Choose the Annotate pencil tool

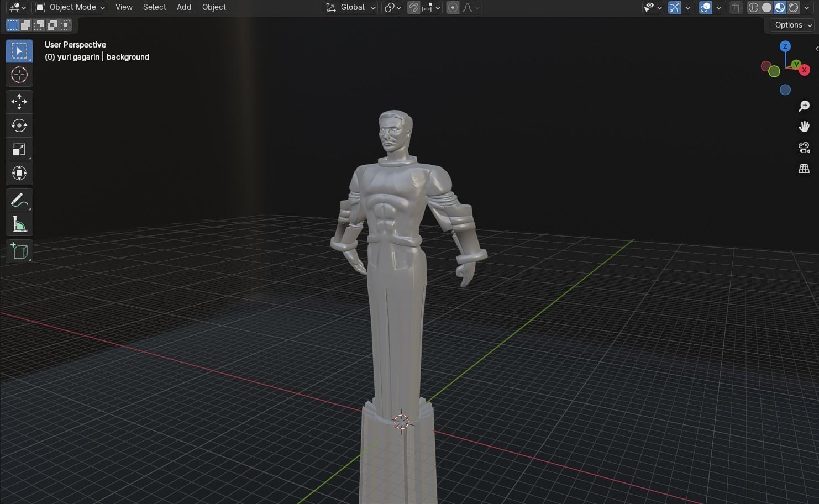[x=19, y=200]
